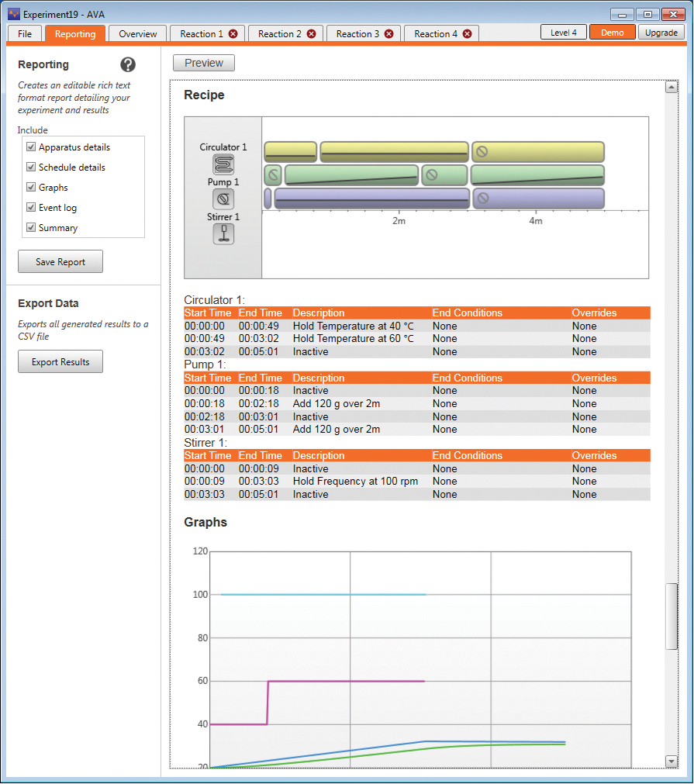
Task: Click the scrollbar down arrow
Action: 672,763
